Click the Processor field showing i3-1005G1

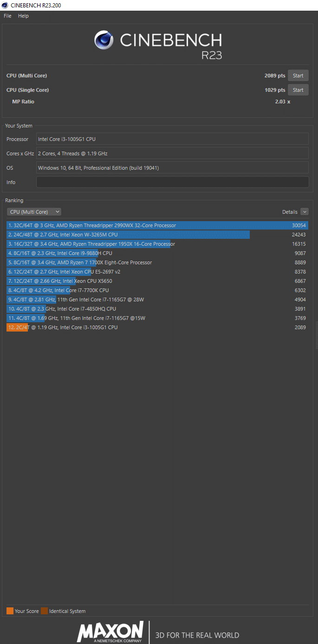[172, 139]
